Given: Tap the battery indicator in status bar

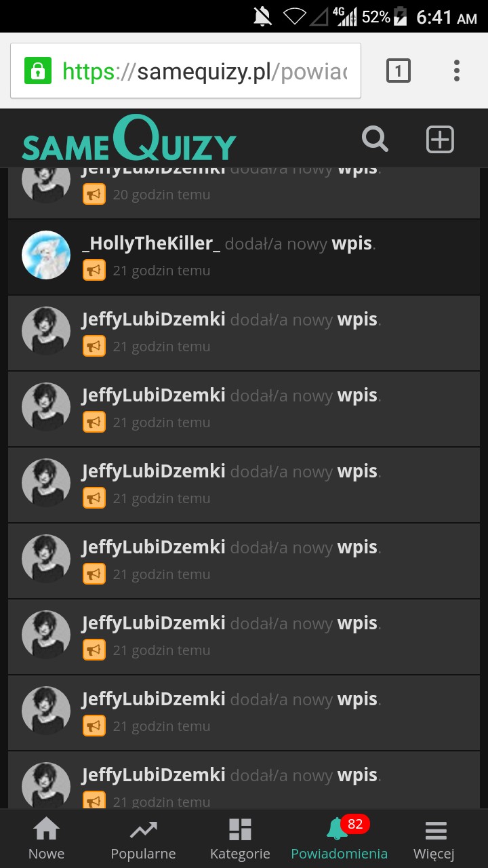Looking at the screenshot, I should click(401, 16).
